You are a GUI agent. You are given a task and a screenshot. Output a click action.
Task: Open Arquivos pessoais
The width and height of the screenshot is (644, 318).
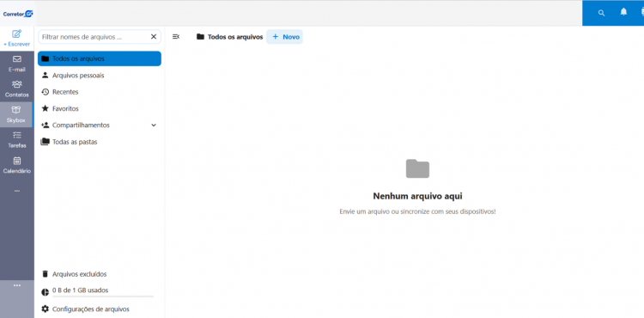(x=100, y=75)
